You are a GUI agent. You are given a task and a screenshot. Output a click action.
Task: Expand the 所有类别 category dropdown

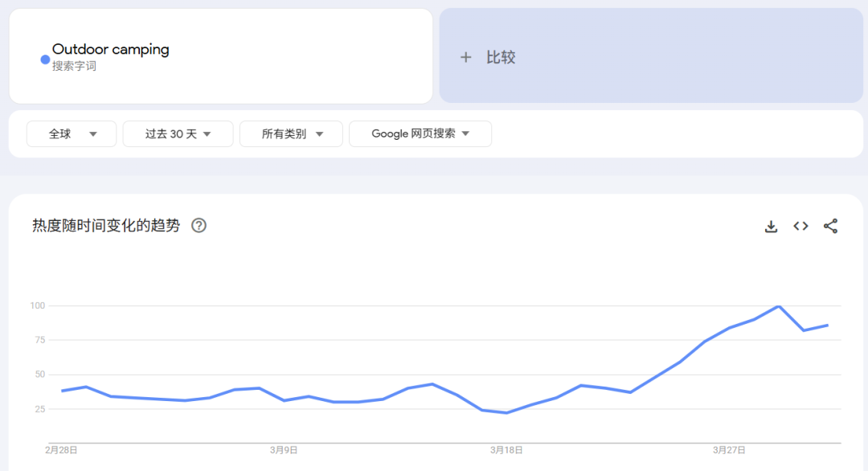291,133
